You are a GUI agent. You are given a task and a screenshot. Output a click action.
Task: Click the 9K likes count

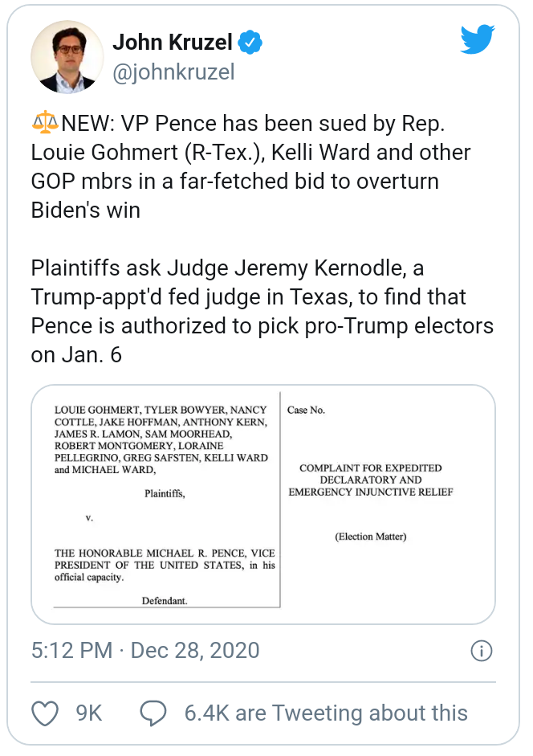click(x=88, y=713)
